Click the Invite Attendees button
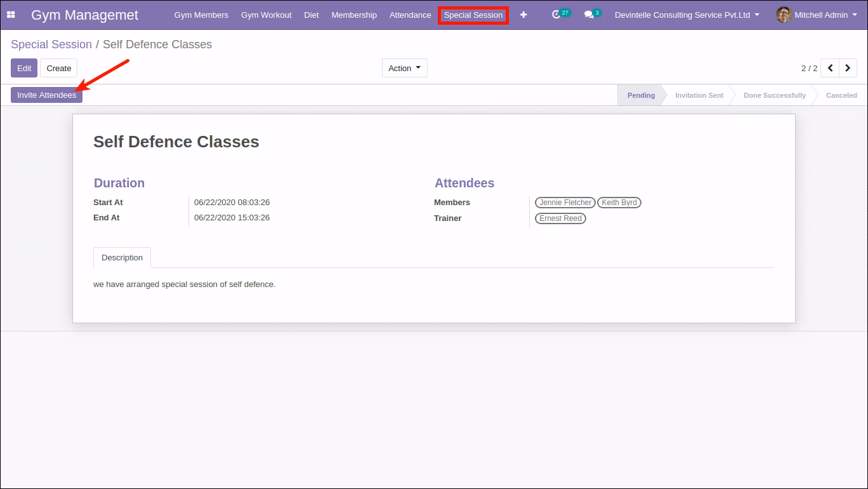Screen dimensions: 868x489 46,95
